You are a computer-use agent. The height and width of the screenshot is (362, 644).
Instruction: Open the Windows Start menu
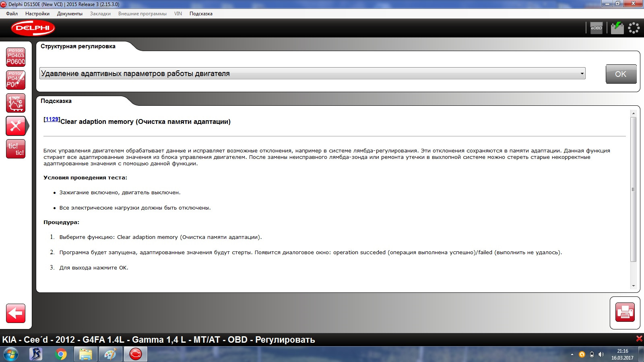11,354
